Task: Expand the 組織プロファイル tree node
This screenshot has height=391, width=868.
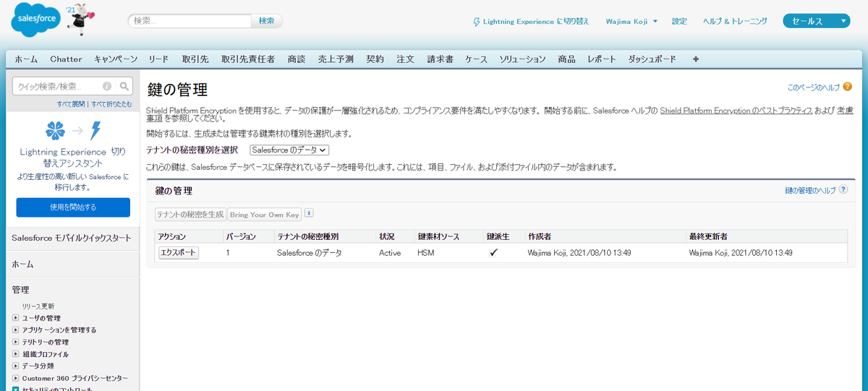Action: pos(15,354)
